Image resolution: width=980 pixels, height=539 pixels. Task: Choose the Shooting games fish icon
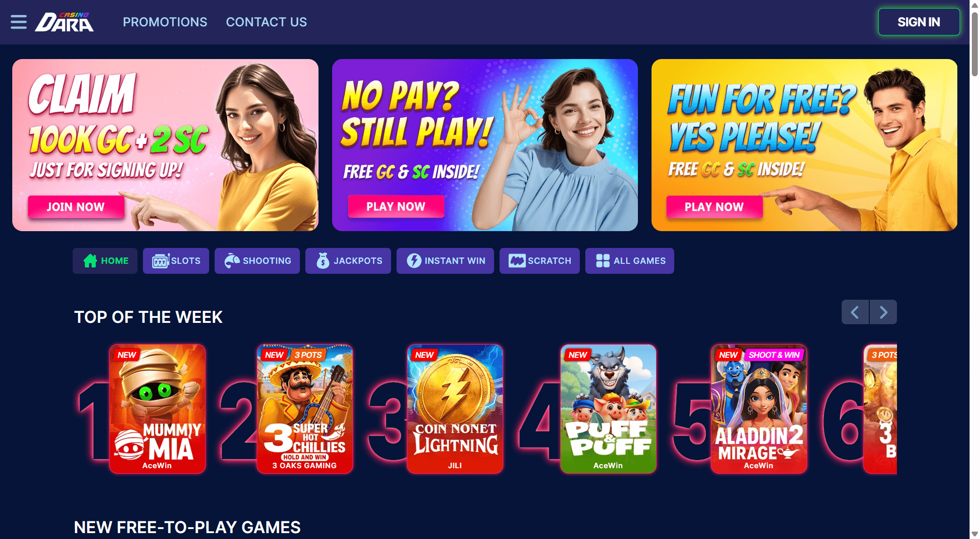pos(232,261)
